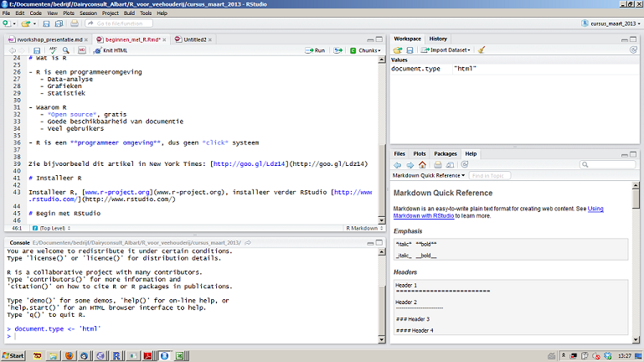
Task: Follow the Using Markdown with RStudio link
Action: click(x=498, y=212)
